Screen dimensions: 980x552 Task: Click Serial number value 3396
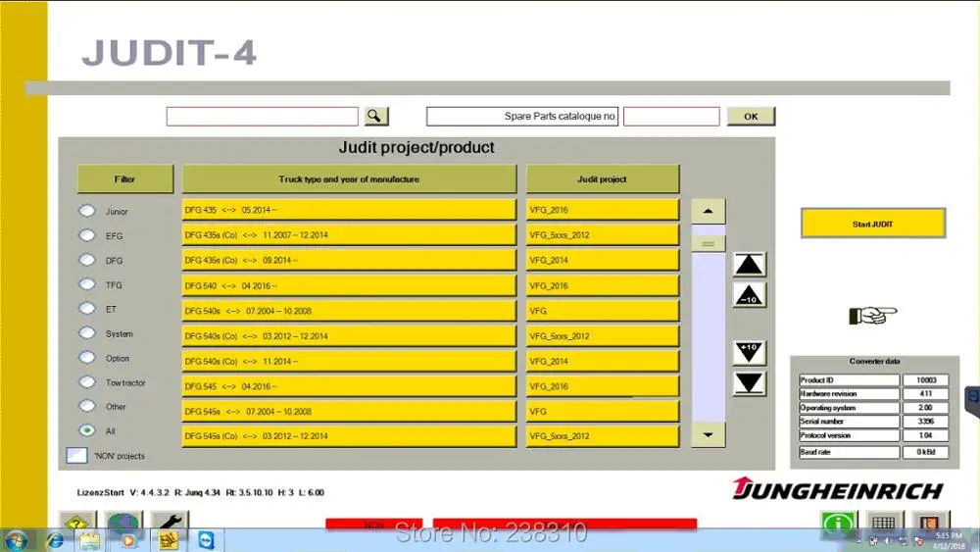pos(926,422)
